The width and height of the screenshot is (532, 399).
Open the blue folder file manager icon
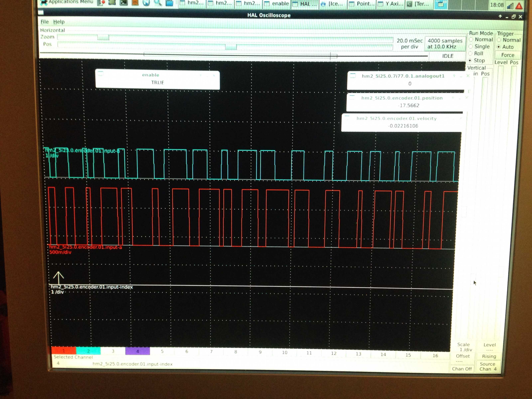169,3
